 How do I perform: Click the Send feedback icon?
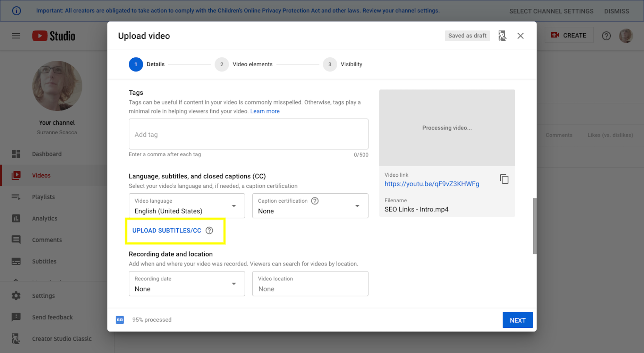click(x=16, y=317)
